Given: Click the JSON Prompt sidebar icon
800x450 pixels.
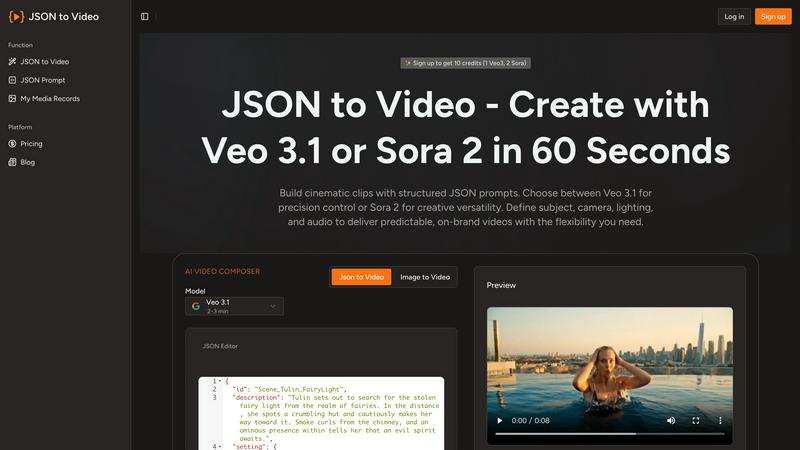Looking at the screenshot, I should pos(12,80).
